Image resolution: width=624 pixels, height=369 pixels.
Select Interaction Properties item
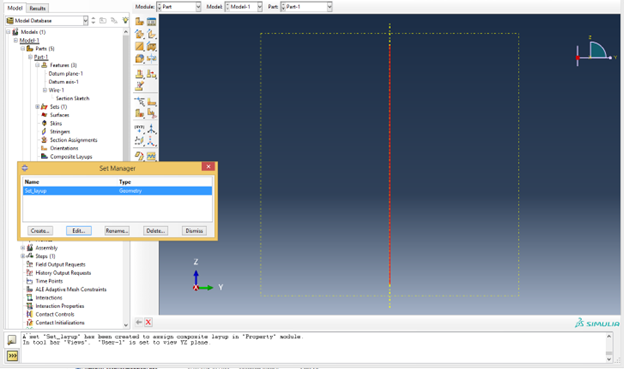(x=60, y=306)
